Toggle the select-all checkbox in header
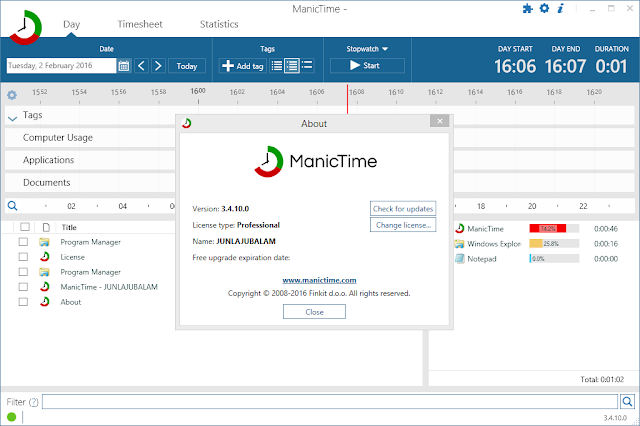This screenshot has height=426, width=640. click(x=25, y=227)
